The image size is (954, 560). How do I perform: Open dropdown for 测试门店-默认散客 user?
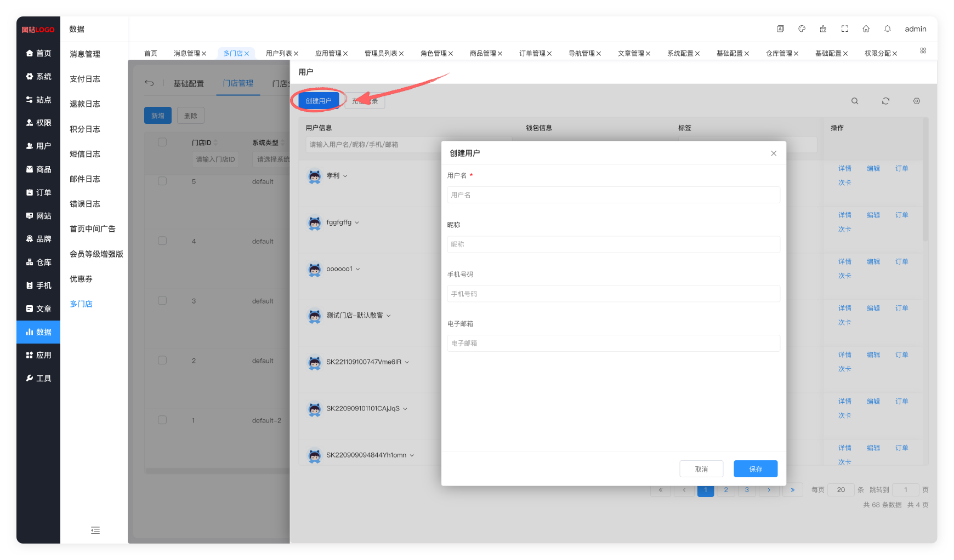389,316
